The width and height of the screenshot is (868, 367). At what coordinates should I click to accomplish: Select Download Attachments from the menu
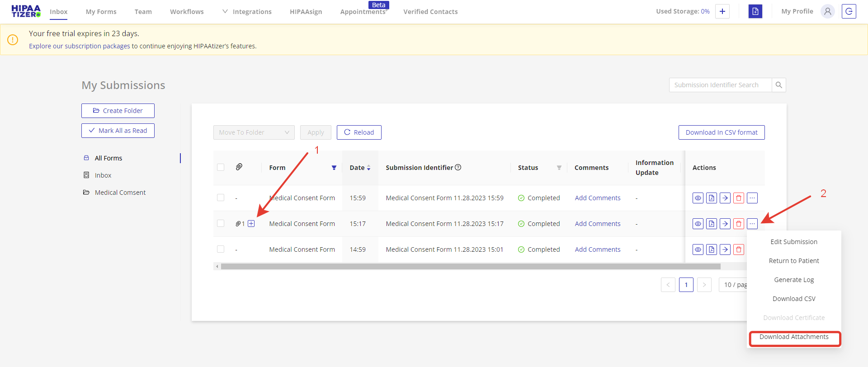(x=794, y=337)
